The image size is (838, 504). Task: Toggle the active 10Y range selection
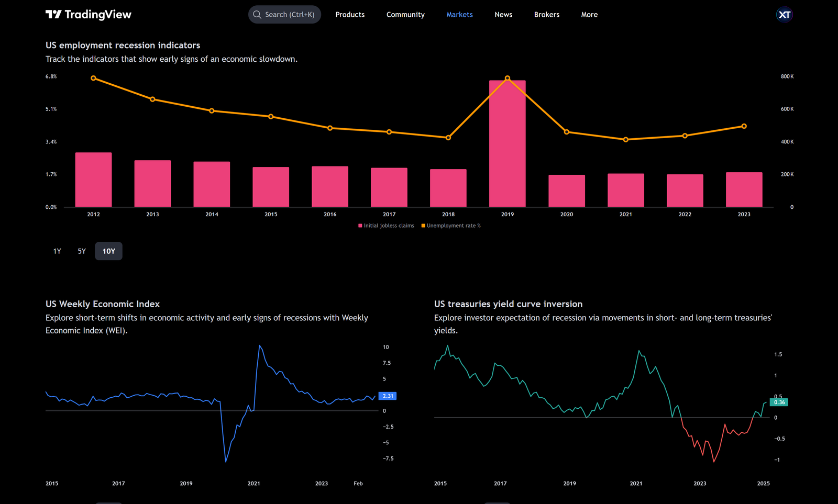point(108,251)
